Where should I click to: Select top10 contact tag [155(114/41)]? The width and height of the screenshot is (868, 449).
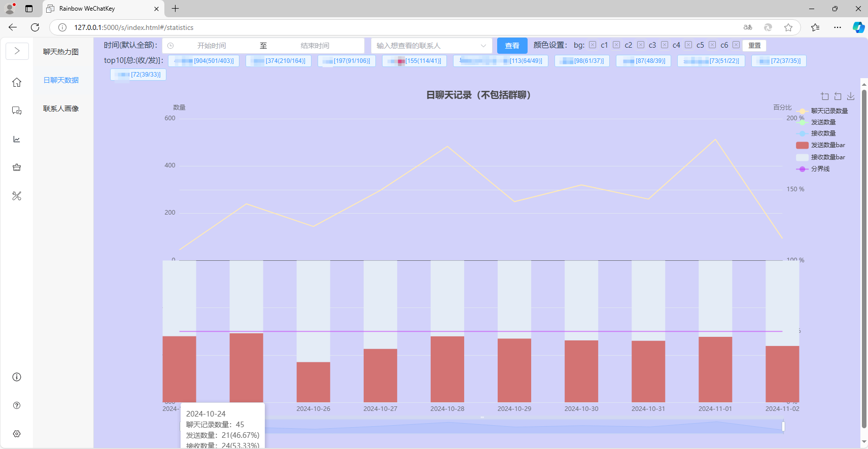click(x=414, y=61)
